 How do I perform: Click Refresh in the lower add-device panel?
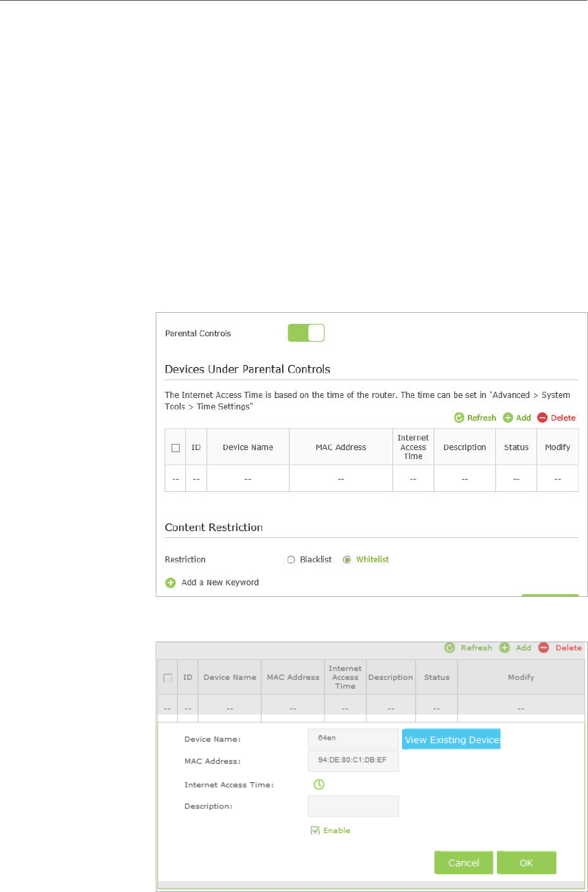[x=469, y=648]
